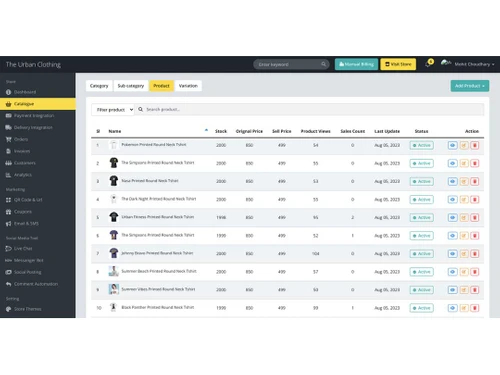500x375 pixels.
Task: Click the Search product input field
Action: tap(310, 109)
